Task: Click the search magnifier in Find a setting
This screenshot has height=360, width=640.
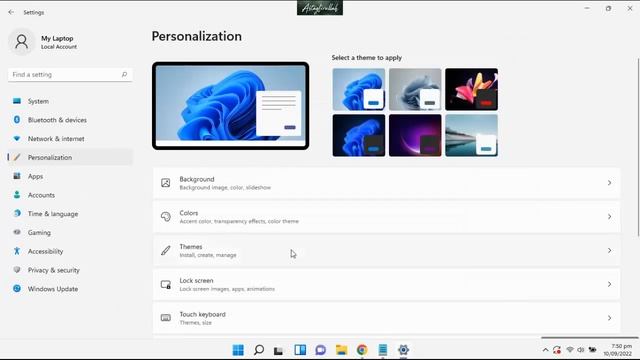Action: click(124, 75)
